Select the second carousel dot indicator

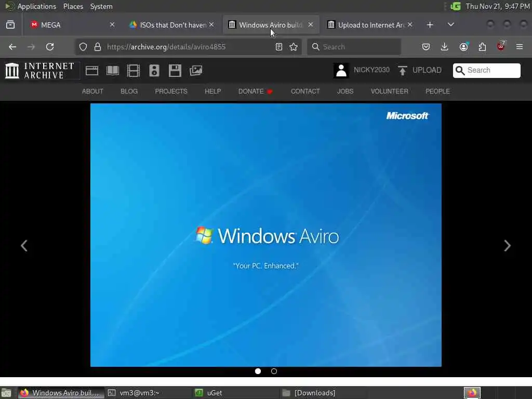(274, 371)
